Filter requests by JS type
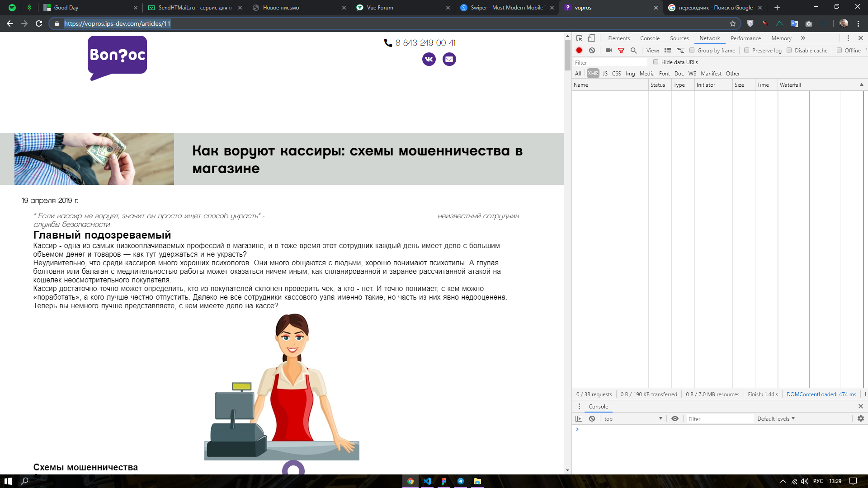The width and height of the screenshot is (868, 488). click(x=605, y=74)
